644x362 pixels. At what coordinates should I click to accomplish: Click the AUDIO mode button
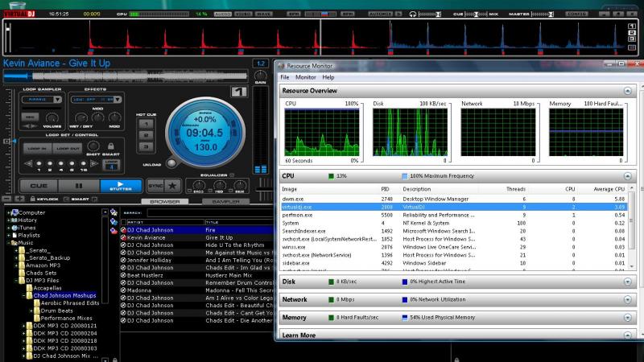pyautogui.click(x=223, y=14)
